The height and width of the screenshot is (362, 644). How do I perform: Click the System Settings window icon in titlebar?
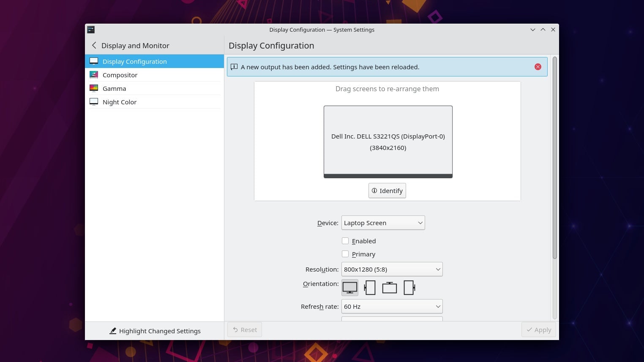91,30
